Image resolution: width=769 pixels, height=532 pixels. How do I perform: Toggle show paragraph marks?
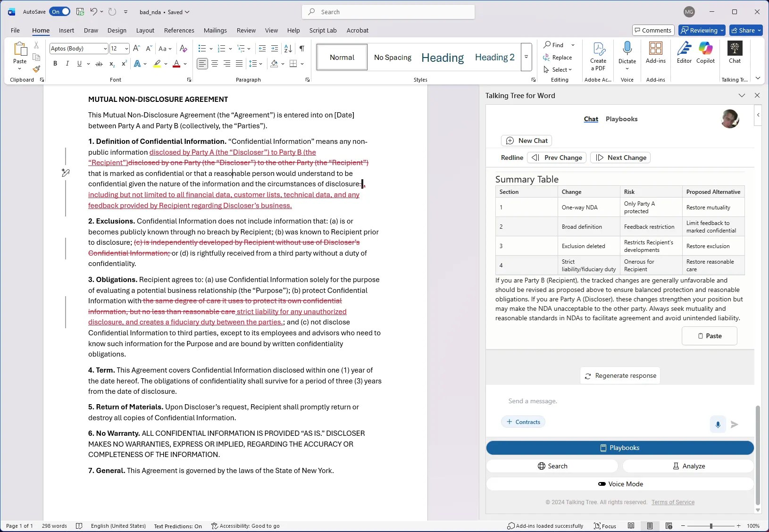coord(302,49)
